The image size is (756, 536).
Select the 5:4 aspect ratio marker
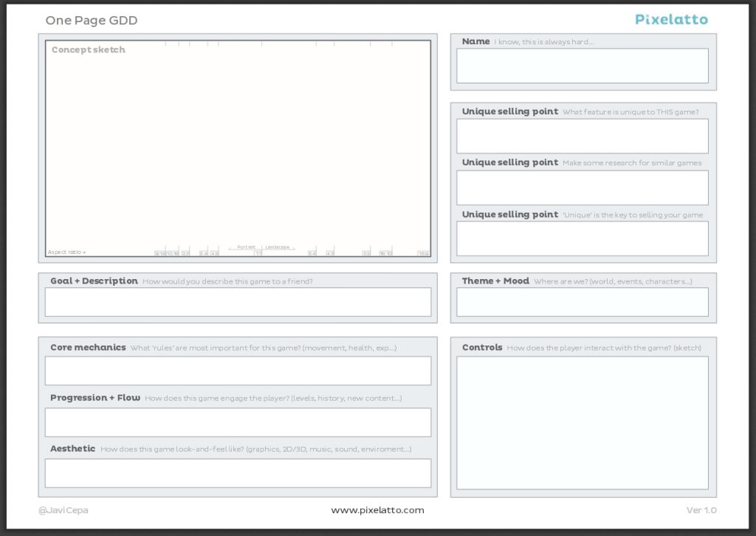click(x=312, y=250)
